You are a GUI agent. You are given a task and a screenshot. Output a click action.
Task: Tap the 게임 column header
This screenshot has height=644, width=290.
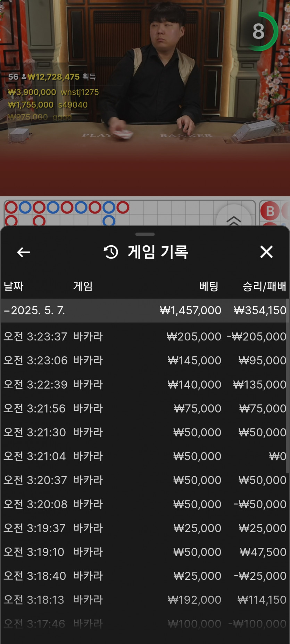click(83, 286)
